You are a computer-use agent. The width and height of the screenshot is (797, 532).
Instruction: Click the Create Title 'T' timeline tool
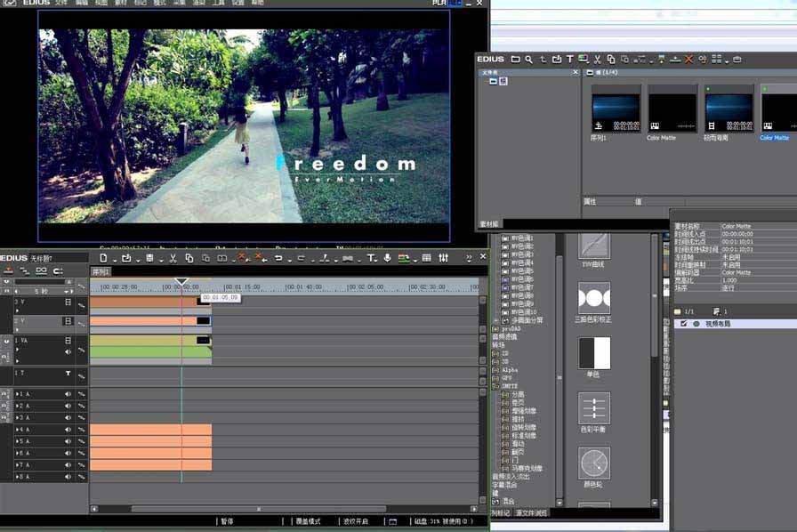click(372, 258)
